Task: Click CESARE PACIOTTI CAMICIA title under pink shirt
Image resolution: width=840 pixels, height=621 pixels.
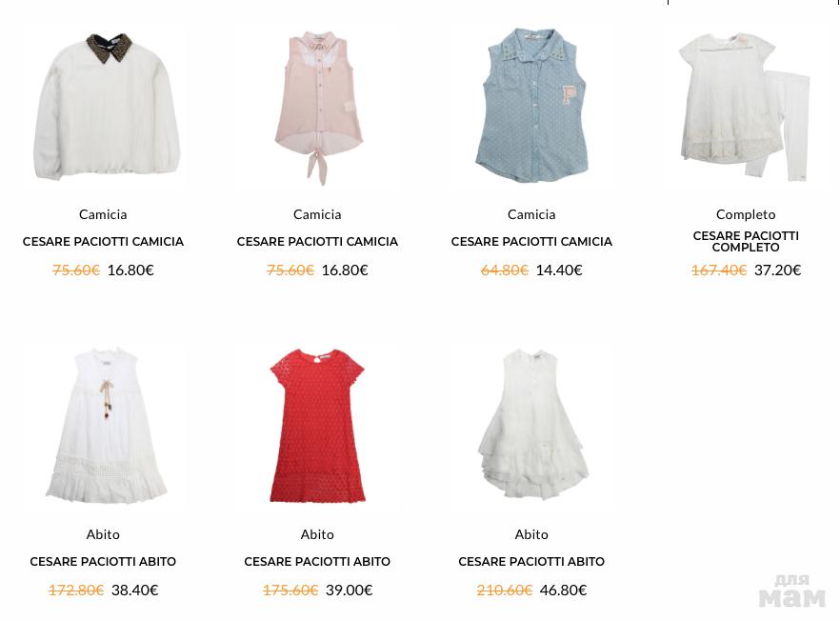Action: click(317, 242)
